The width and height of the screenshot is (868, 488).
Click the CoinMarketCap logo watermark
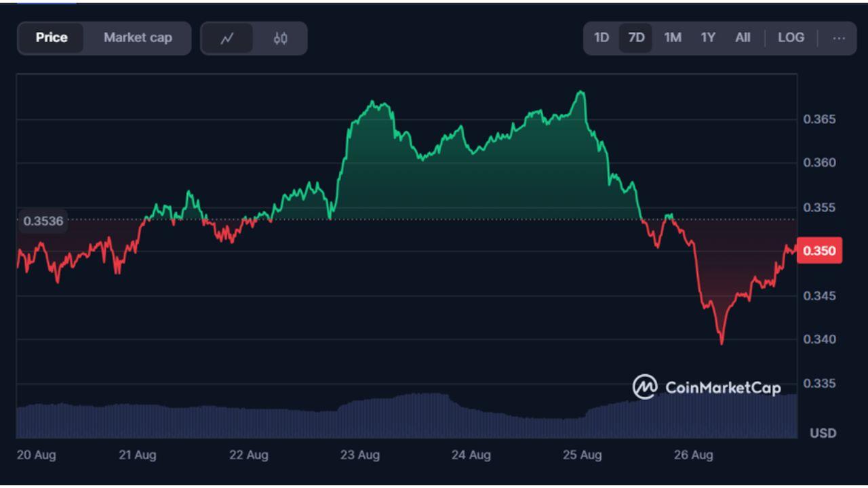tap(707, 387)
